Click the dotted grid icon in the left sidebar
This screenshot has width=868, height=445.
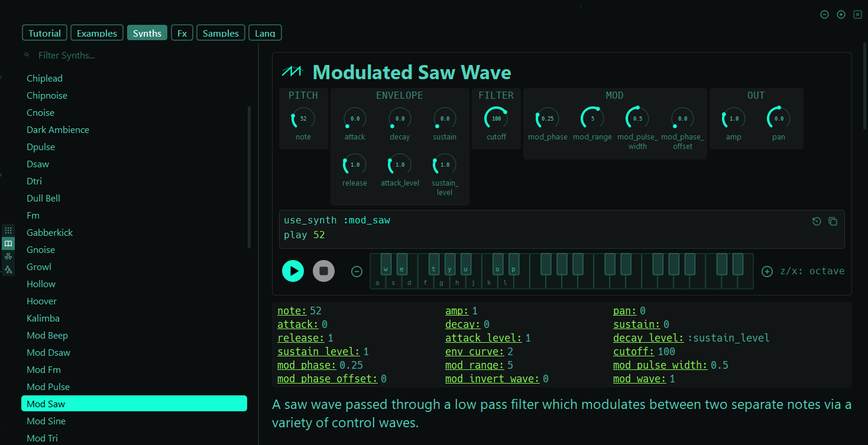(8, 230)
